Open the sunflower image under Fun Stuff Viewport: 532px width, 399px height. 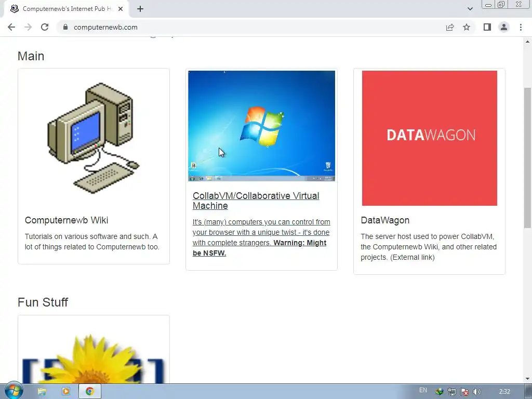(94, 358)
